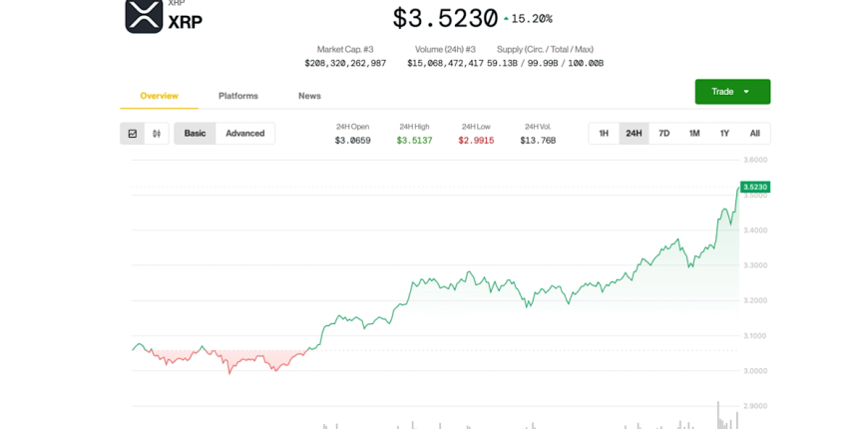868x429 pixels.
Task: Click the XRP logo icon
Action: [144, 16]
